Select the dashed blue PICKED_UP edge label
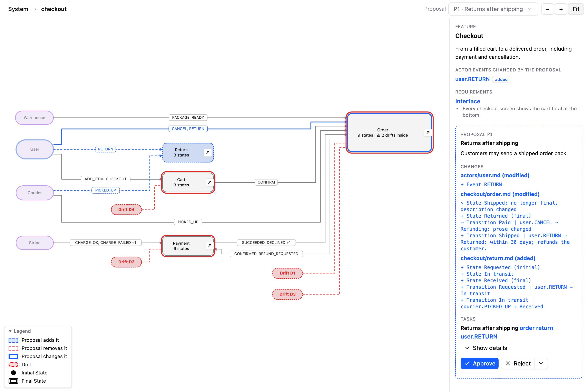Screen dimensions: 588x392 pyautogui.click(x=106, y=190)
